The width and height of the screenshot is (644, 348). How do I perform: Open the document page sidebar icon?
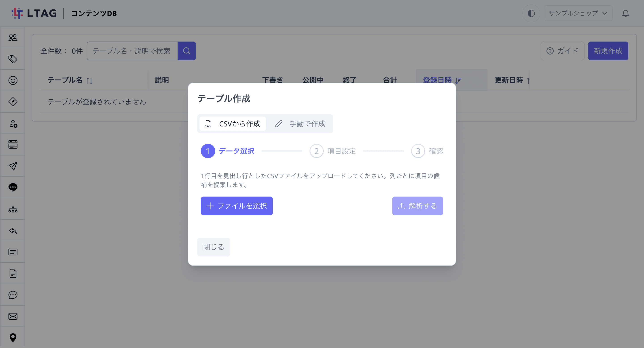click(x=13, y=273)
